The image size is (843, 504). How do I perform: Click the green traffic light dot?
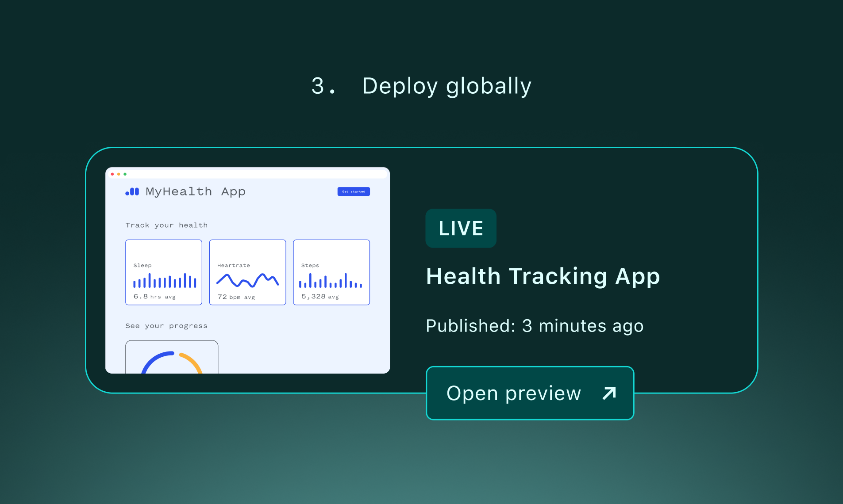pyautogui.click(x=125, y=174)
